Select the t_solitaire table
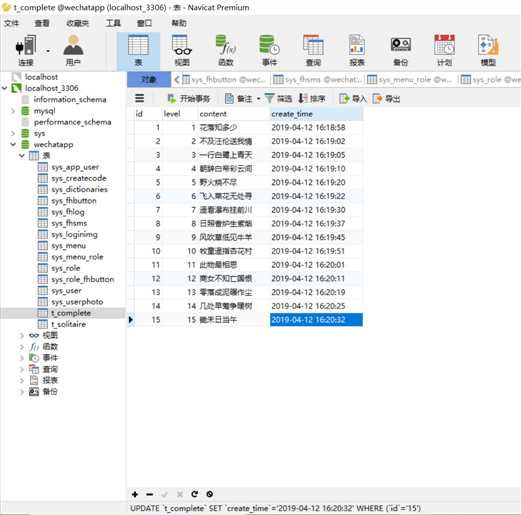 68,324
